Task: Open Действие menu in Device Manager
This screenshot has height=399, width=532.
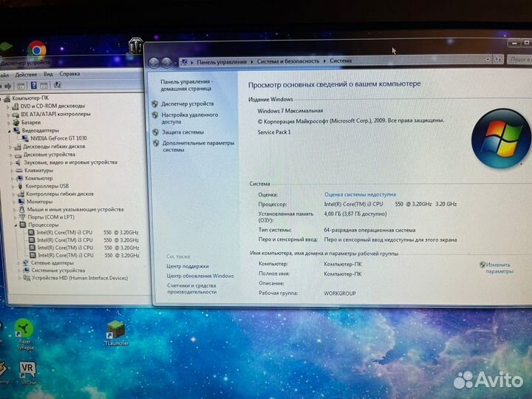Action: [26, 75]
